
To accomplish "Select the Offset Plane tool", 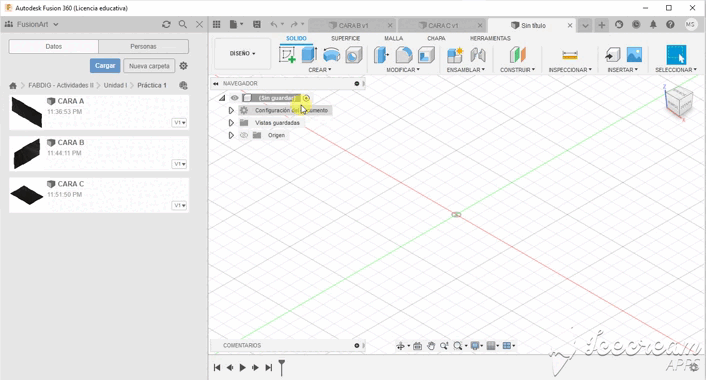I will pos(517,55).
